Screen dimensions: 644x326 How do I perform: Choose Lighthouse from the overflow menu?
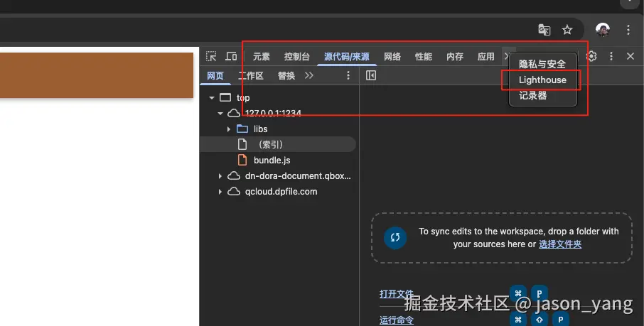tap(542, 80)
